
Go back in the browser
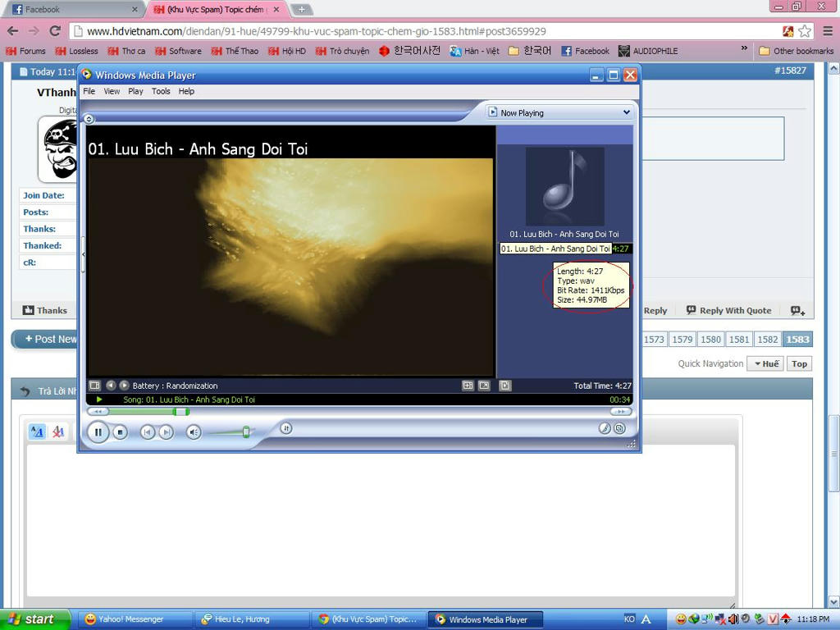13,31
